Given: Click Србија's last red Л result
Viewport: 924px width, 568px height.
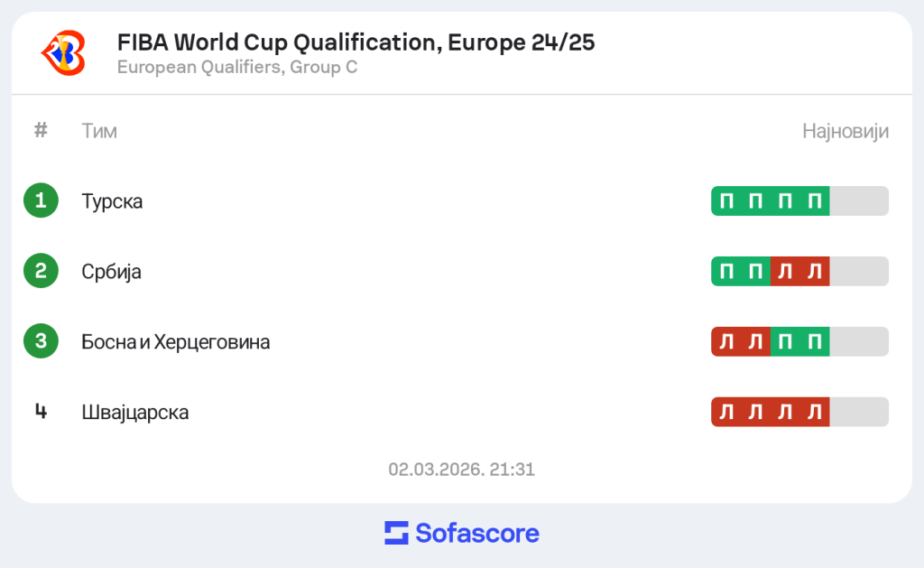Looking at the screenshot, I should [x=815, y=271].
